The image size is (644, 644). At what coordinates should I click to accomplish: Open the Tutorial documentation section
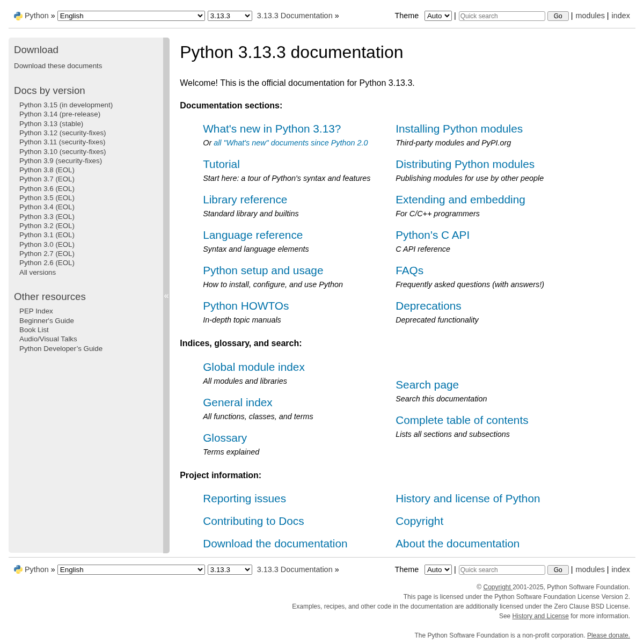point(221,164)
